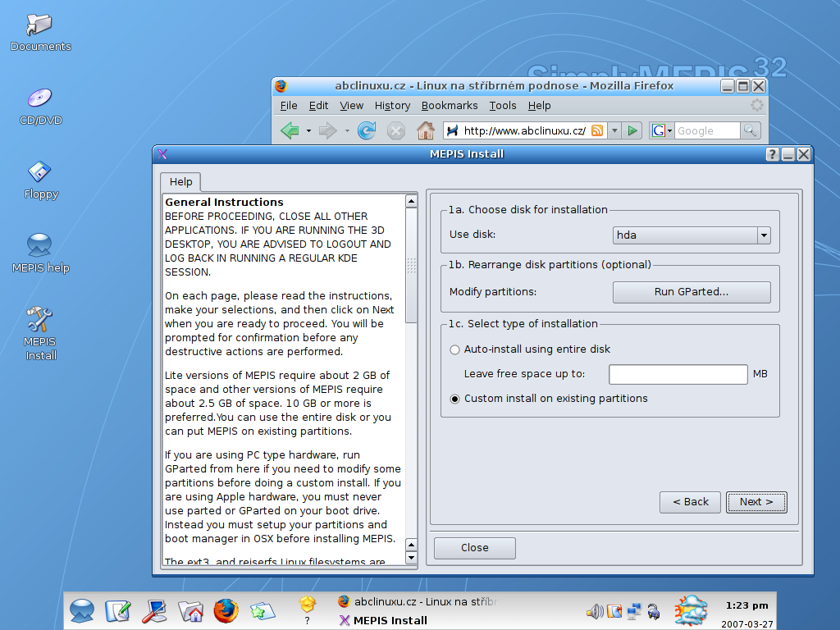Open the View menu in Firefox
This screenshot has width=840, height=630.
click(351, 106)
